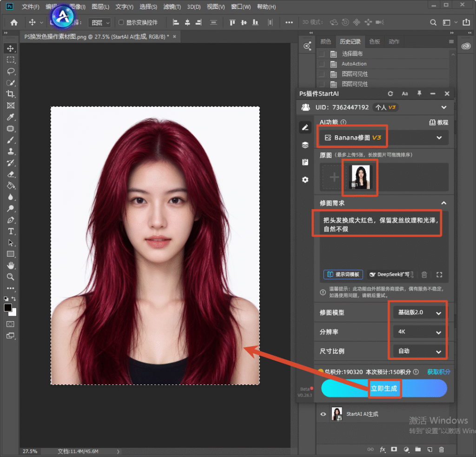Open the StartAI plugin settings gear
Viewport: 476px width, 457px height.
coord(305,180)
